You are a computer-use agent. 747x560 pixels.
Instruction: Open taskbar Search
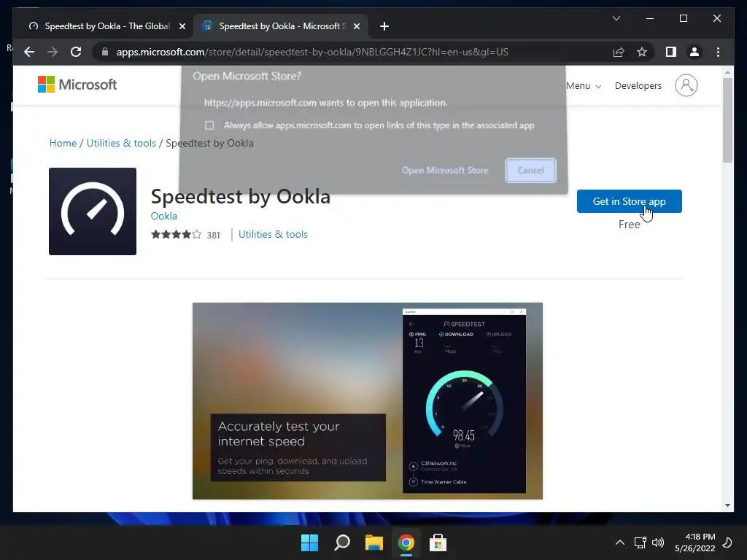point(342,542)
